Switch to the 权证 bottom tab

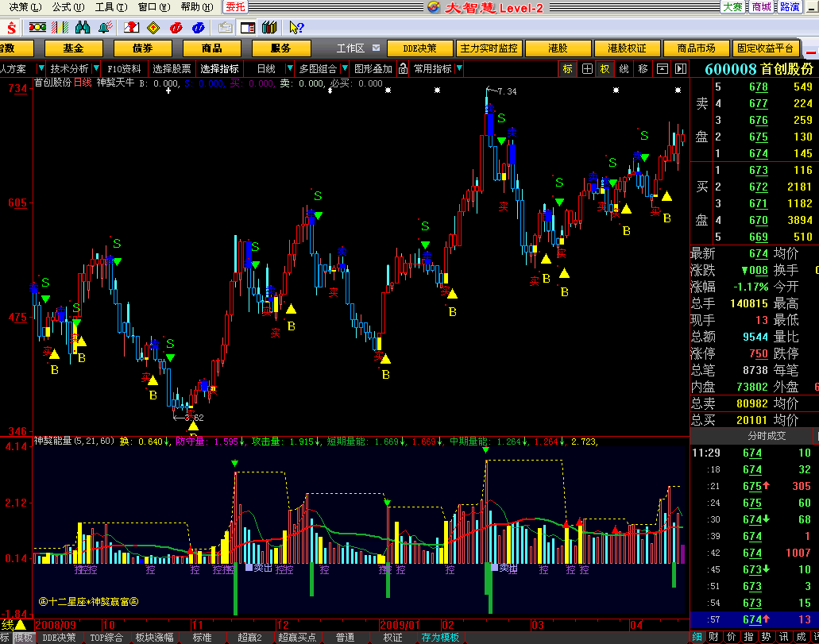click(x=392, y=638)
